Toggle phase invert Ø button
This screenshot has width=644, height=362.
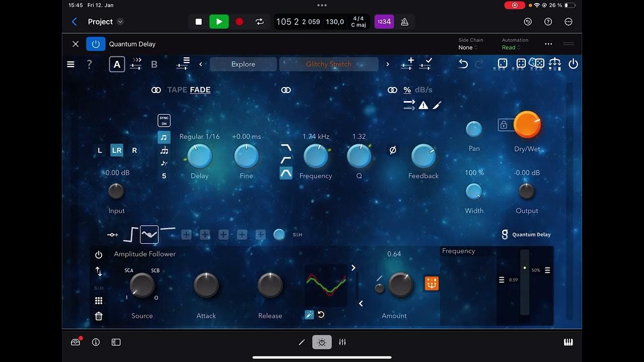(393, 150)
